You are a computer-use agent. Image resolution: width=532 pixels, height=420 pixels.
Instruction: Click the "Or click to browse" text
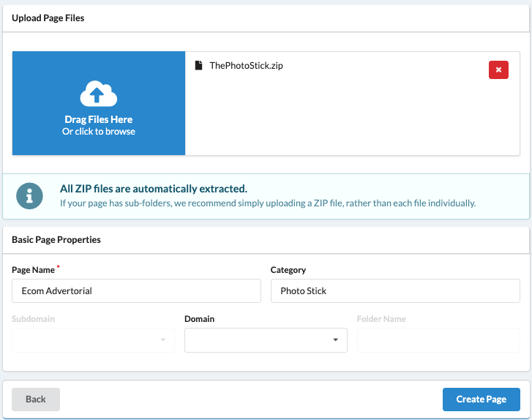pyautogui.click(x=98, y=132)
